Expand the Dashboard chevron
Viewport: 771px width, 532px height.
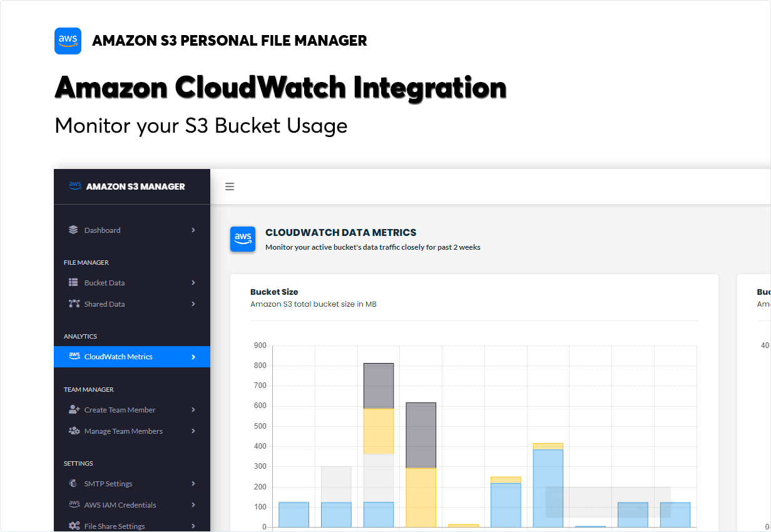coord(193,230)
